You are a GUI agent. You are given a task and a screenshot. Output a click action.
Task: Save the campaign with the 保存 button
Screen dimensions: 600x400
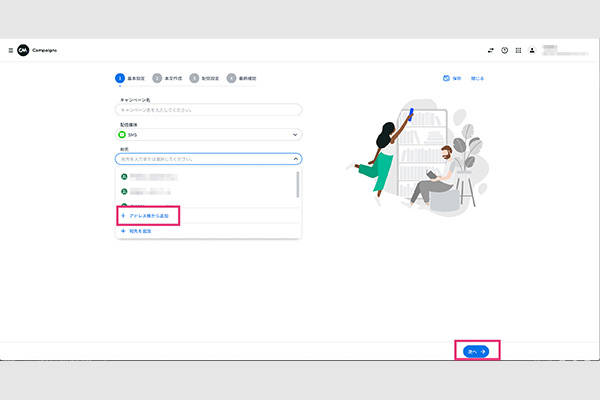click(x=452, y=78)
